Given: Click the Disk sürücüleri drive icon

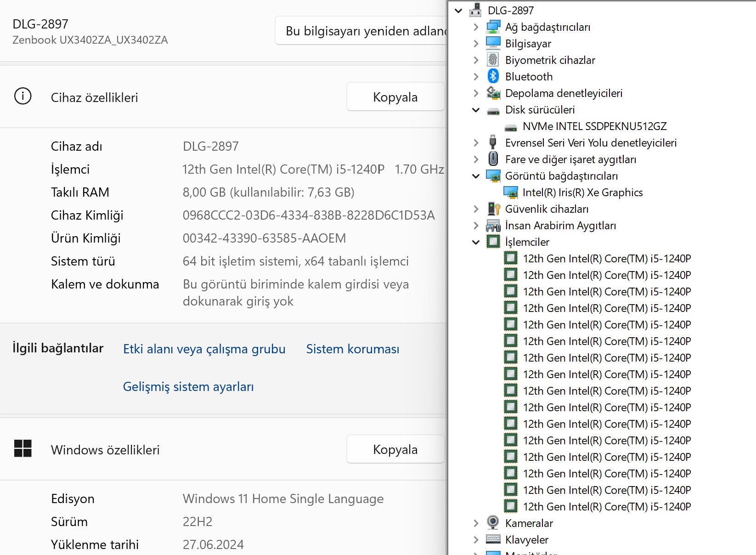Looking at the screenshot, I should [493, 111].
